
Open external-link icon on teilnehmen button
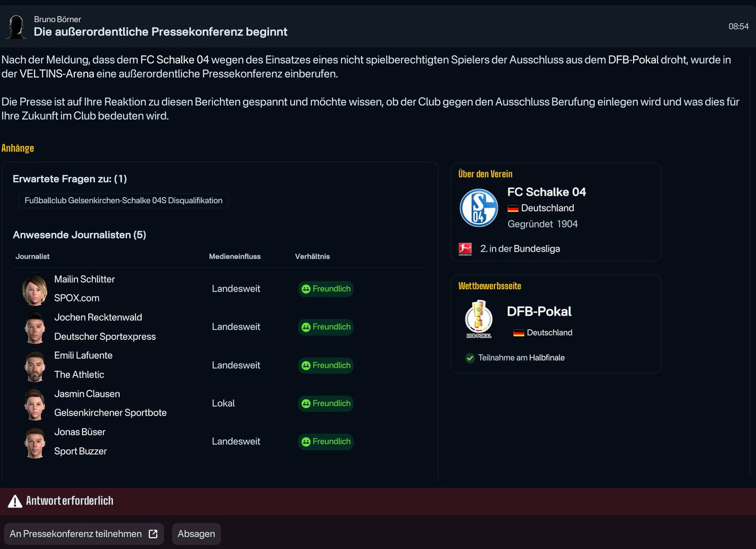[x=153, y=534]
